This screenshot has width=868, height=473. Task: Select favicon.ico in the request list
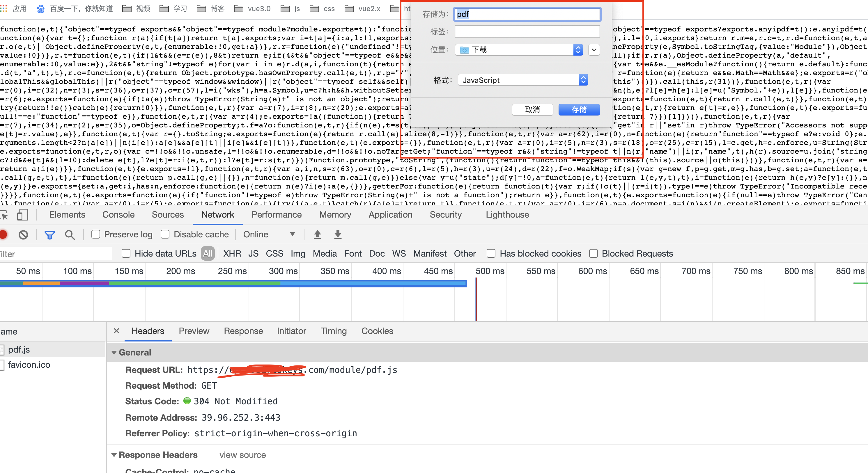(x=29, y=364)
